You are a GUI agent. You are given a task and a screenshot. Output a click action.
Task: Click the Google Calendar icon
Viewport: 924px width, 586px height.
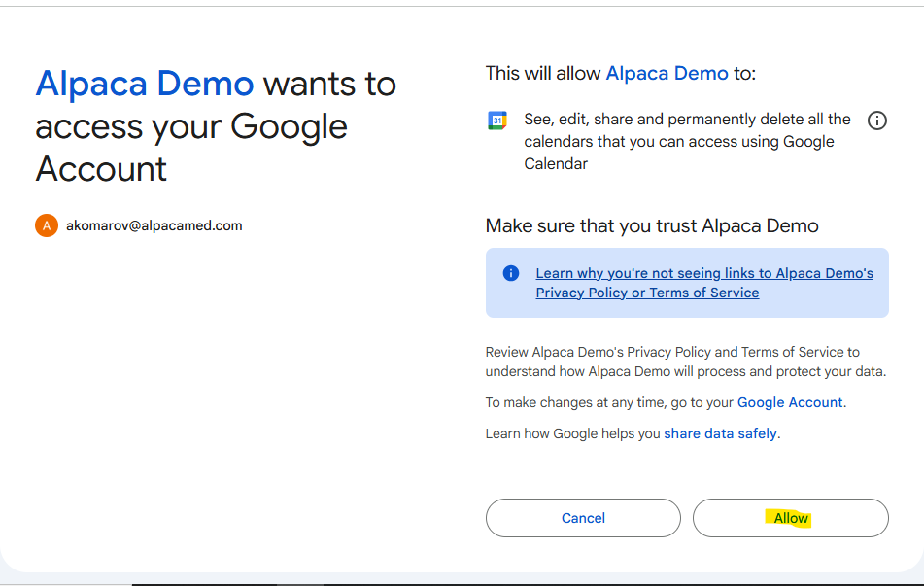click(x=496, y=121)
